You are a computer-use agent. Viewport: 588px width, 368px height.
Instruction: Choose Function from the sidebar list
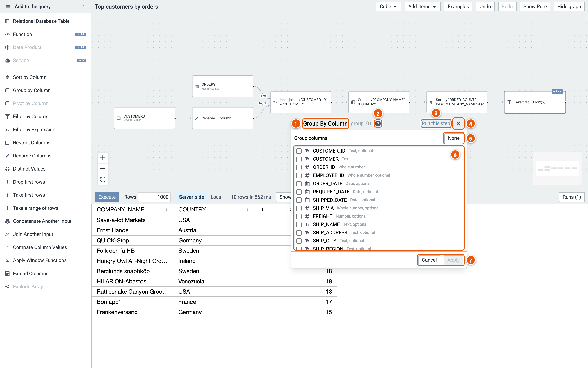point(46,34)
